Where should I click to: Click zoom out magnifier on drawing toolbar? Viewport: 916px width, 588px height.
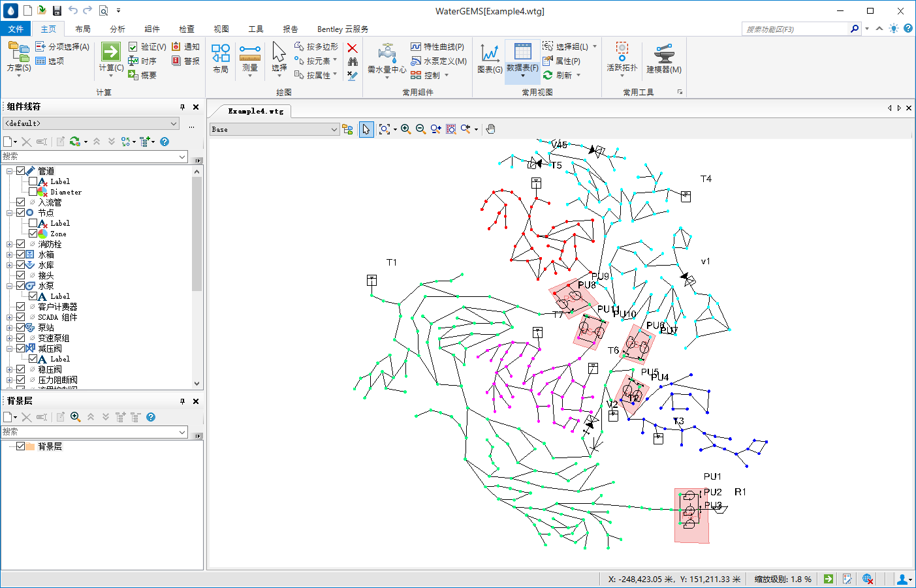coord(420,129)
